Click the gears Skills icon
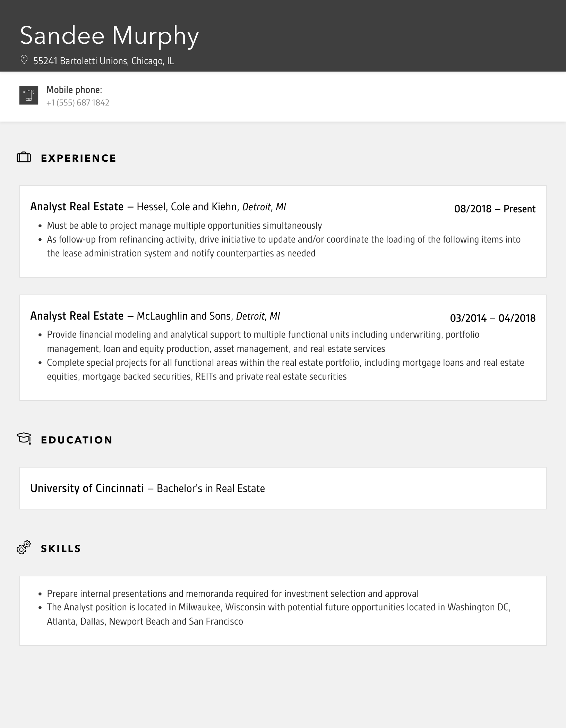The height and width of the screenshot is (728, 566). [x=24, y=548]
